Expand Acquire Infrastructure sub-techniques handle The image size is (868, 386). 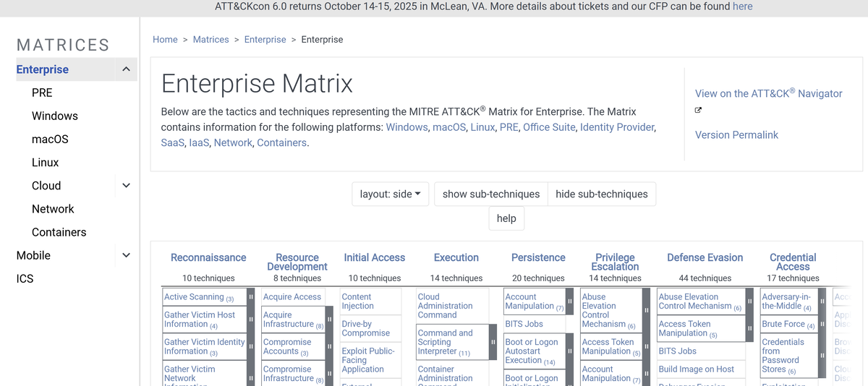coord(329,319)
